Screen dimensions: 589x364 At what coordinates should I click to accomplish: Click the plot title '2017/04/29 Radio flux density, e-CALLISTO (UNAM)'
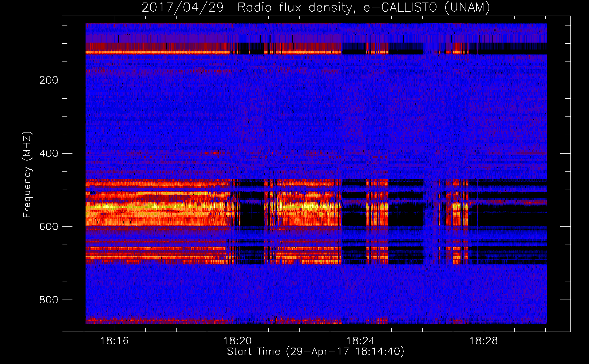[316, 8]
